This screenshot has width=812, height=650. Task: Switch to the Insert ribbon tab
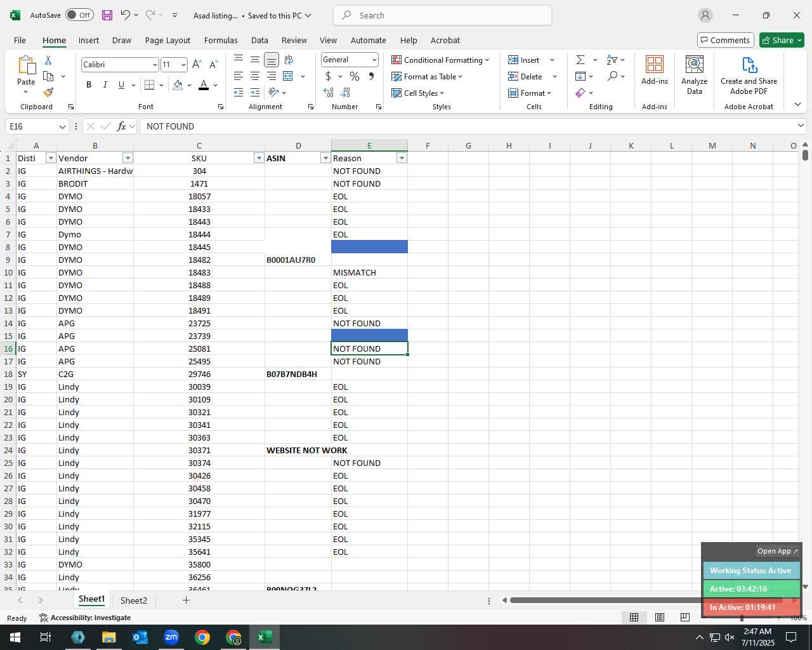point(89,40)
